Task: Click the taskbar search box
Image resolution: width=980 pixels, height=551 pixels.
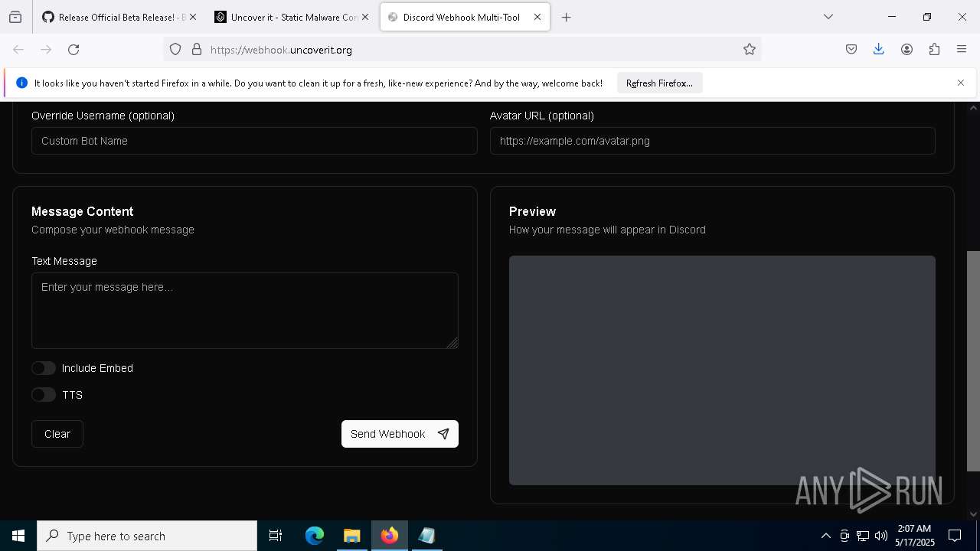Action: pyautogui.click(x=147, y=536)
